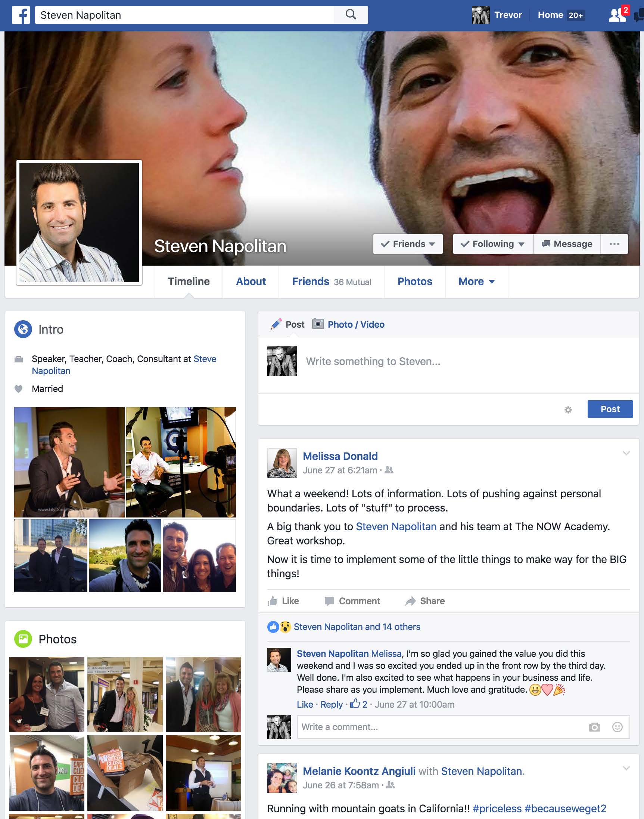Open options chevron on Melanie Koontz Angiuli's post
This screenshot has height=819, width=644.
pyautogui.click(x=626, y=768)
